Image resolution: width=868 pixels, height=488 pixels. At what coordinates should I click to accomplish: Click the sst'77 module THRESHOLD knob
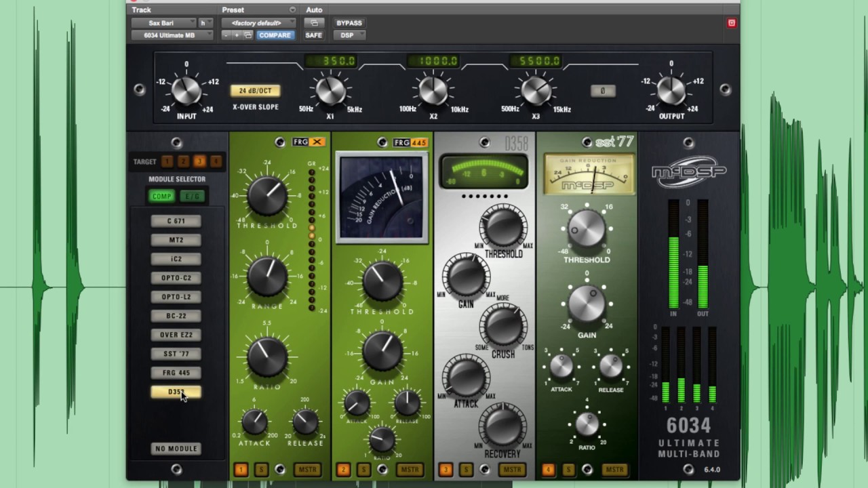[x=586, y=228]
